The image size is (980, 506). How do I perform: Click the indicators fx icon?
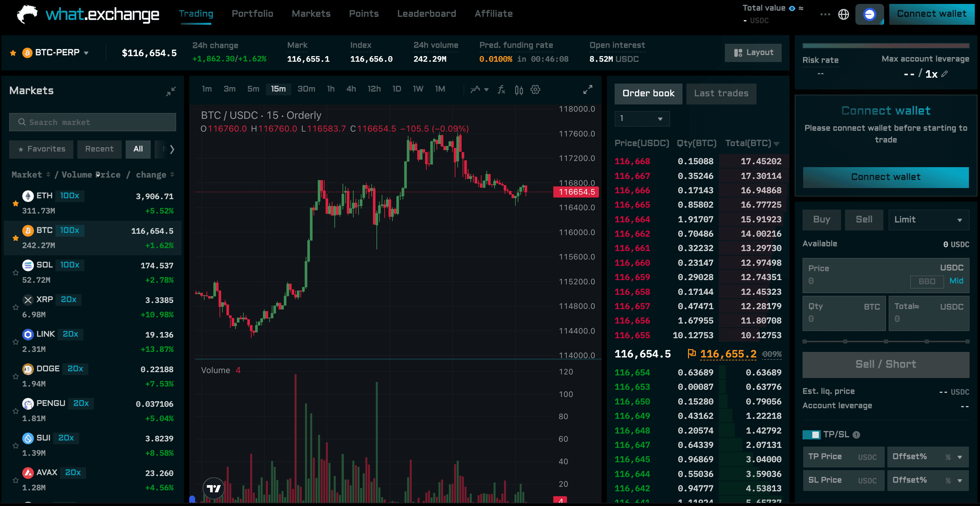(x=501, y=89)
